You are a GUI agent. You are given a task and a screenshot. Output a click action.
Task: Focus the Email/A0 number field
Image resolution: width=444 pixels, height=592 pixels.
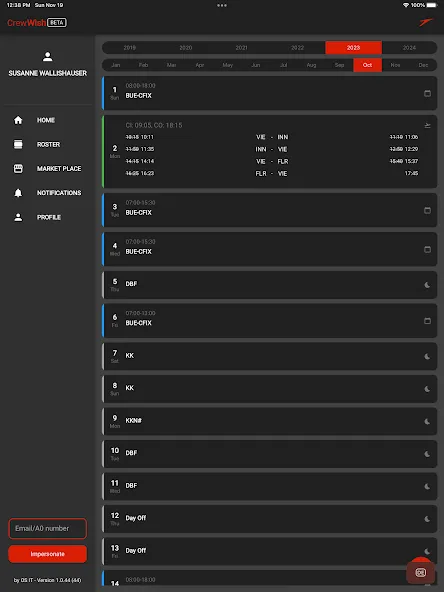tap(48, 528)
